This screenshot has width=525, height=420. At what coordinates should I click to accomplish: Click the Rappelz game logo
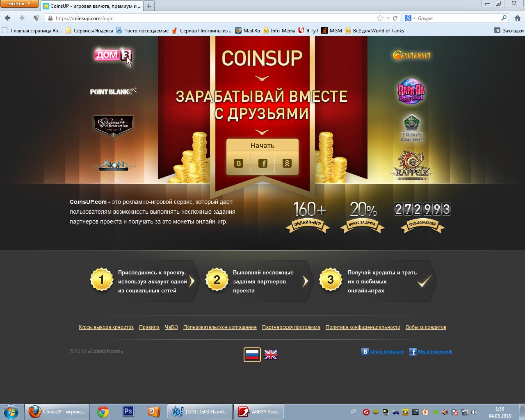[411, 166]
